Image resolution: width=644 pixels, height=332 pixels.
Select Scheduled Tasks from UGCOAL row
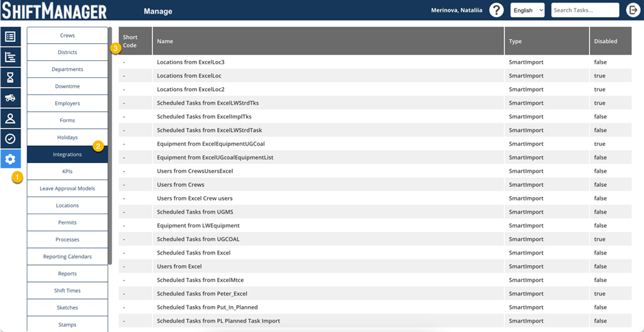pos(198,240)
